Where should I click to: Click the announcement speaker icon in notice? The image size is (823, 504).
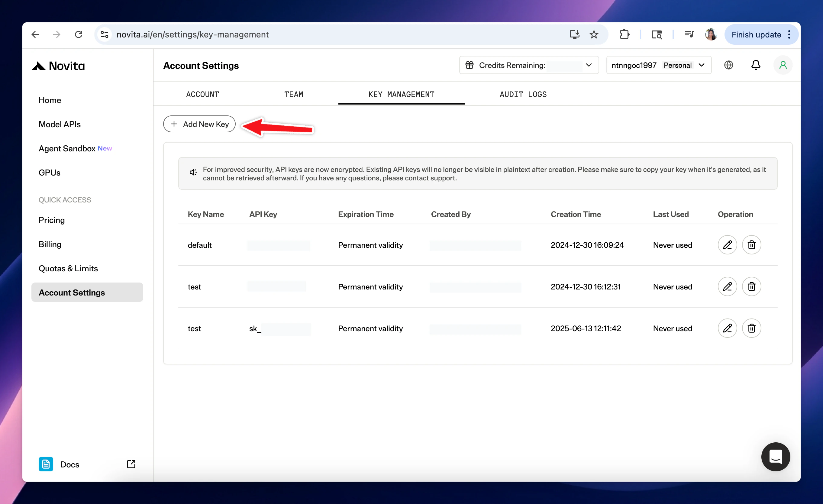click(193, 172)
